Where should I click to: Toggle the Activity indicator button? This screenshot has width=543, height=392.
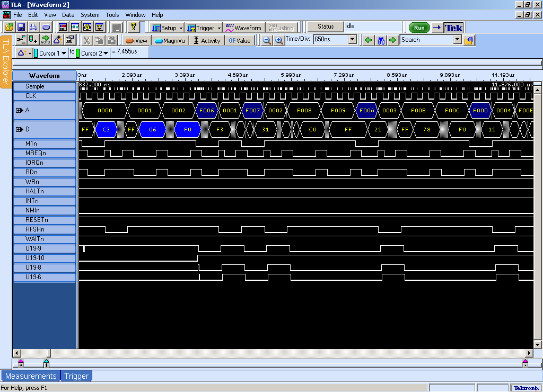pos(207,40)
